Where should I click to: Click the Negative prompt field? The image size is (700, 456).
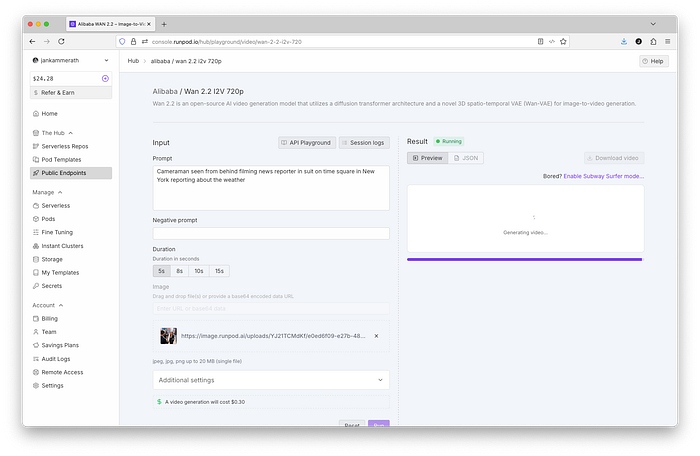pos(271,234)
